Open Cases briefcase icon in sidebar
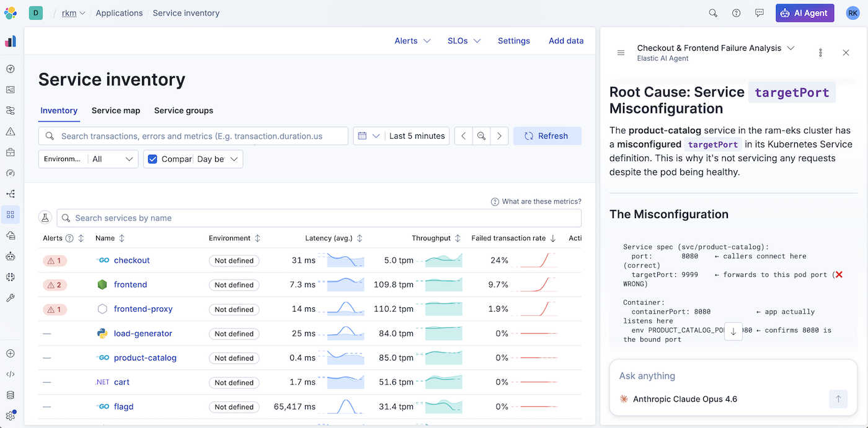 point(11,152)
